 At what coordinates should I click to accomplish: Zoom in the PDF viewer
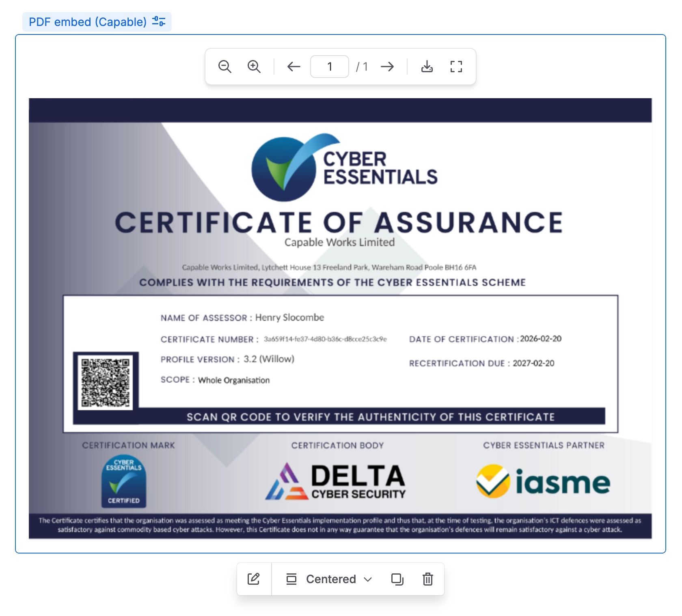coord(254,67)
